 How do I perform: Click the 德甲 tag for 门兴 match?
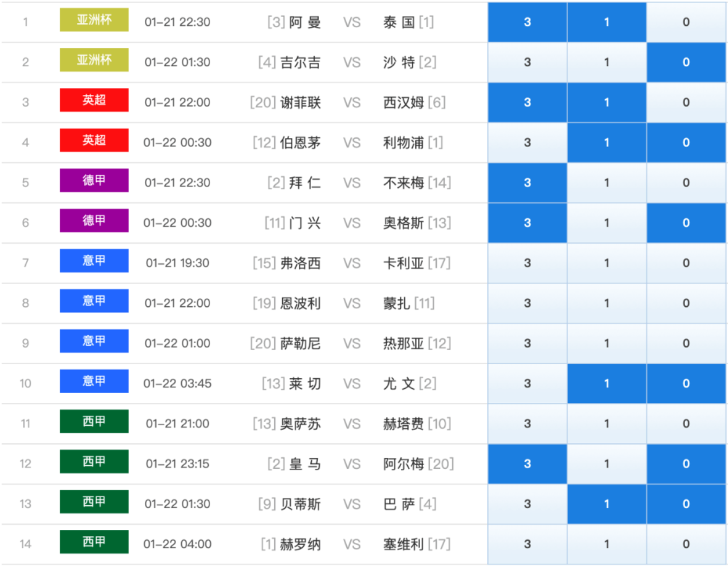94,221
